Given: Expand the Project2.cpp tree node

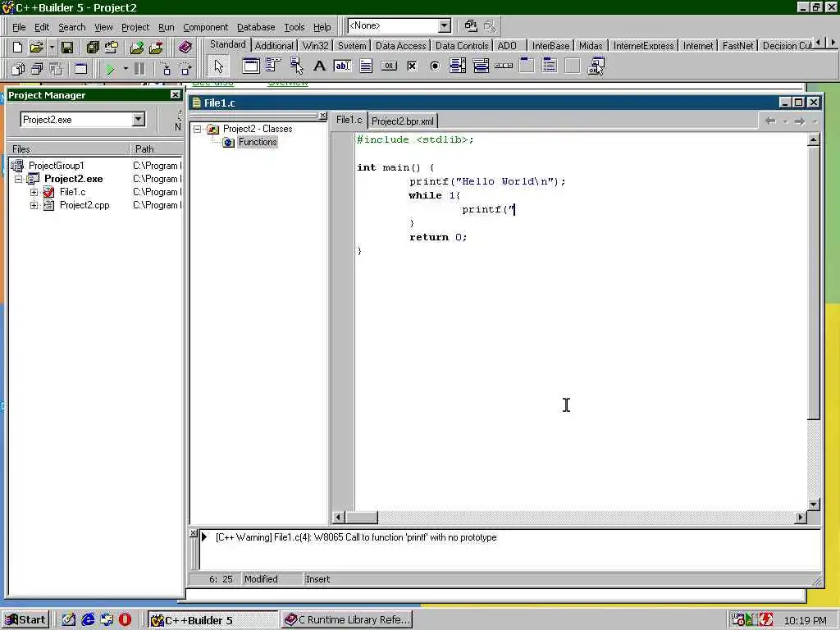Looking at the screenshot, I should tap(34, 205).
